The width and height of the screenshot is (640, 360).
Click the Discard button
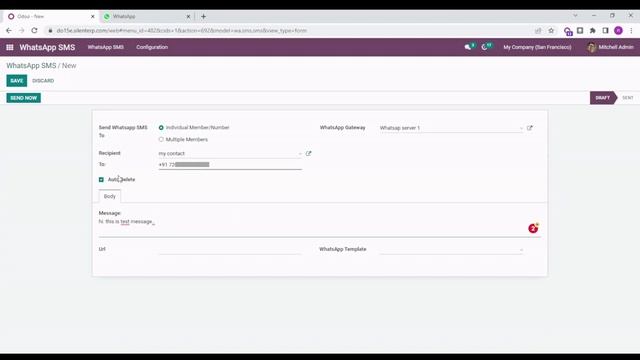pos(43,81)
